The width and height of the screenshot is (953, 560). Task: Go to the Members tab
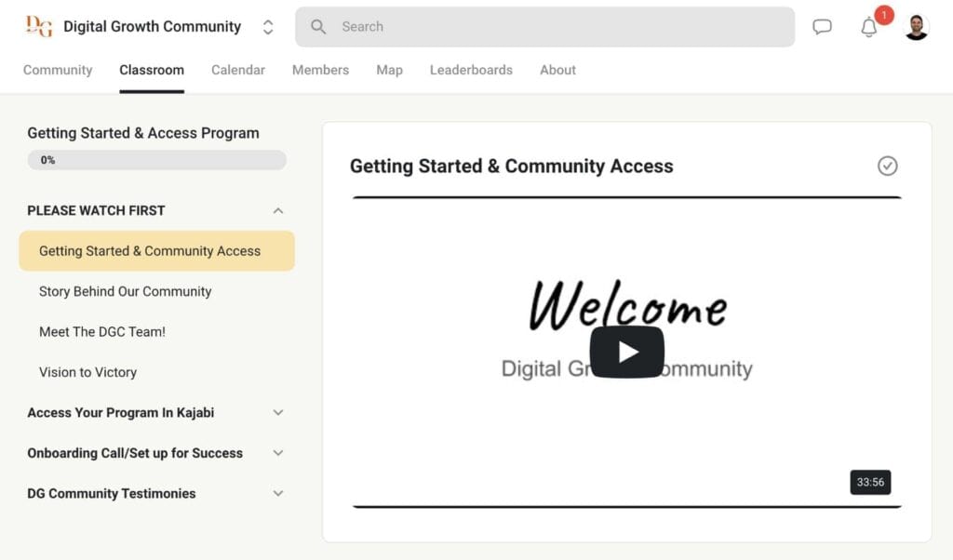tap(320, 70)
